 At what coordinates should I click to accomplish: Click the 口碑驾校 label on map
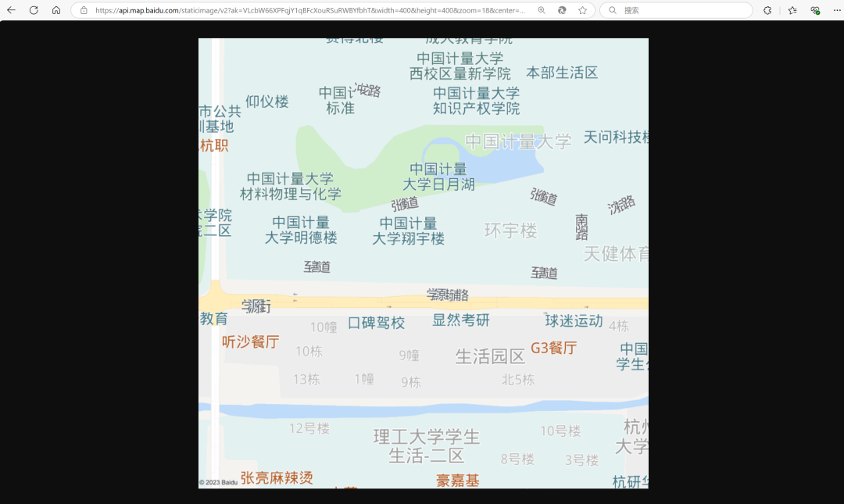[x=376, y=323]
